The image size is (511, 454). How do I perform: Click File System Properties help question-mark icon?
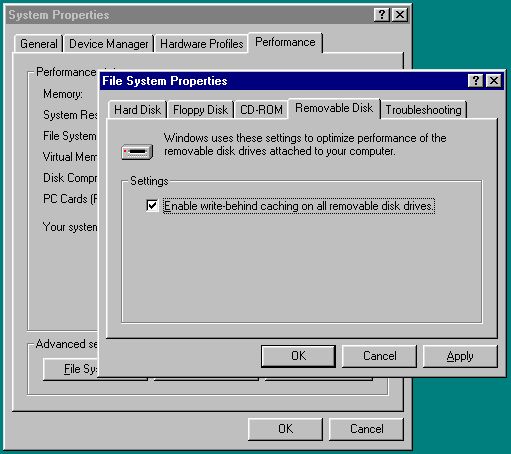[x=475, y=81]
